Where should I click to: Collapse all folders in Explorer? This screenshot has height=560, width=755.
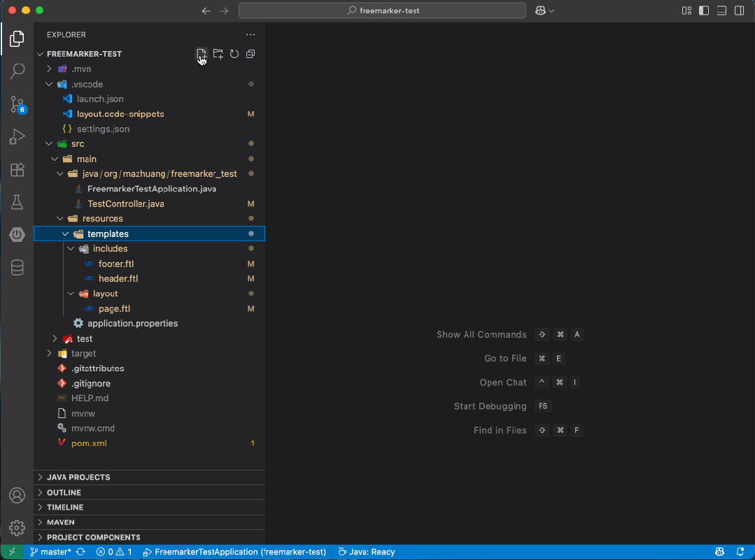[251, 54]
